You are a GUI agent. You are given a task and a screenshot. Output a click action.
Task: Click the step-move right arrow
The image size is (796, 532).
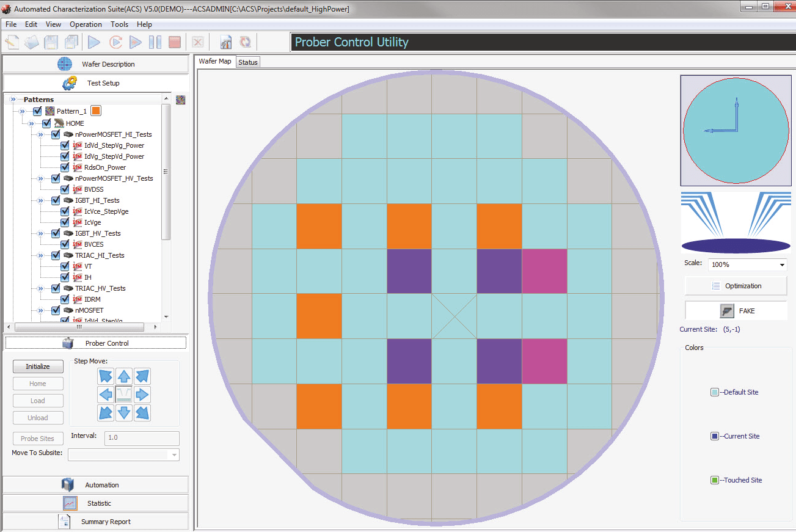142,395
